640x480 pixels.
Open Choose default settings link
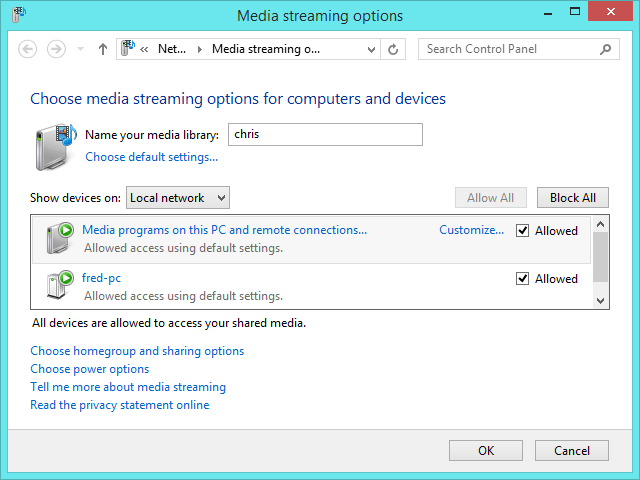(152, 157)
